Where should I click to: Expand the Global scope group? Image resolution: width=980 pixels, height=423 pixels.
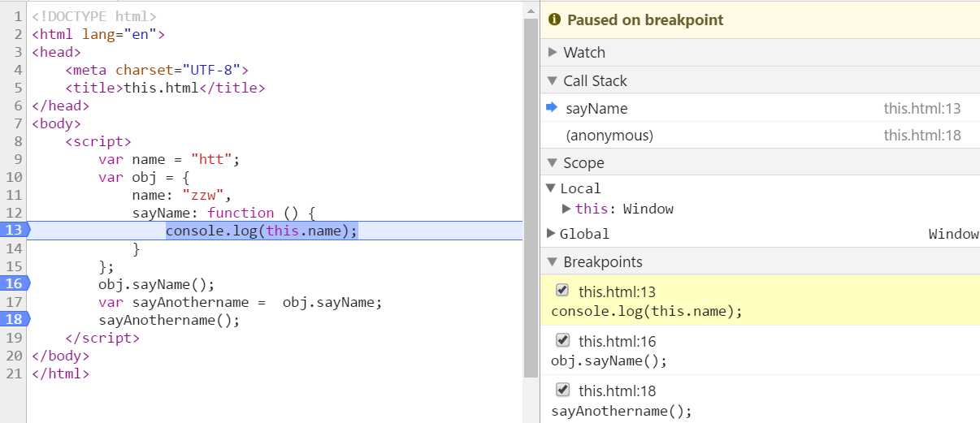[552, 234]
